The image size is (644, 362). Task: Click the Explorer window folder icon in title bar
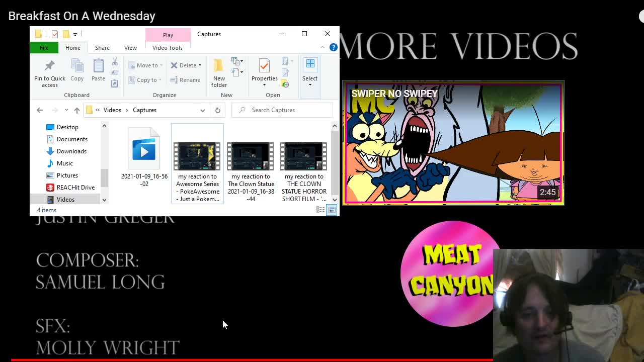click(x=38, y=34)
